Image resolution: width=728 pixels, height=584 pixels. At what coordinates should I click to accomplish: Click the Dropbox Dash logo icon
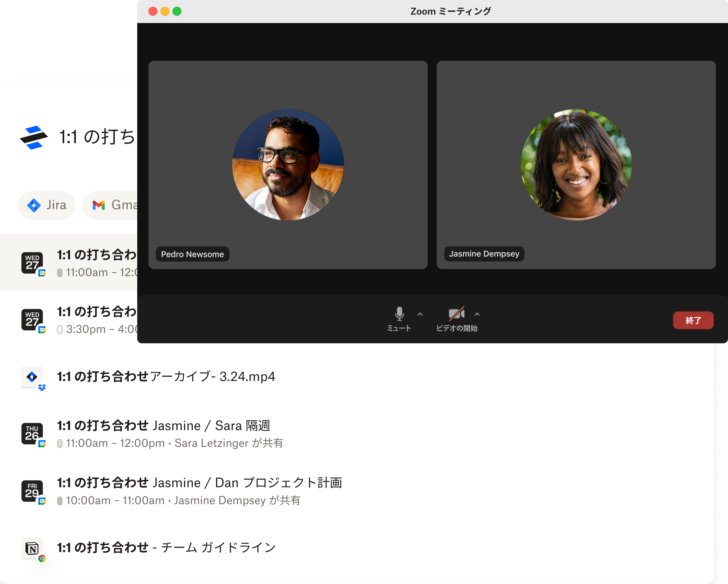coord(34,137)
